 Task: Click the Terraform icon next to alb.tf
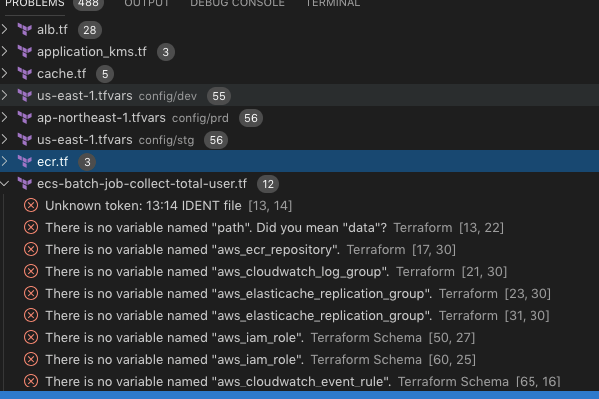pos(25,29)
